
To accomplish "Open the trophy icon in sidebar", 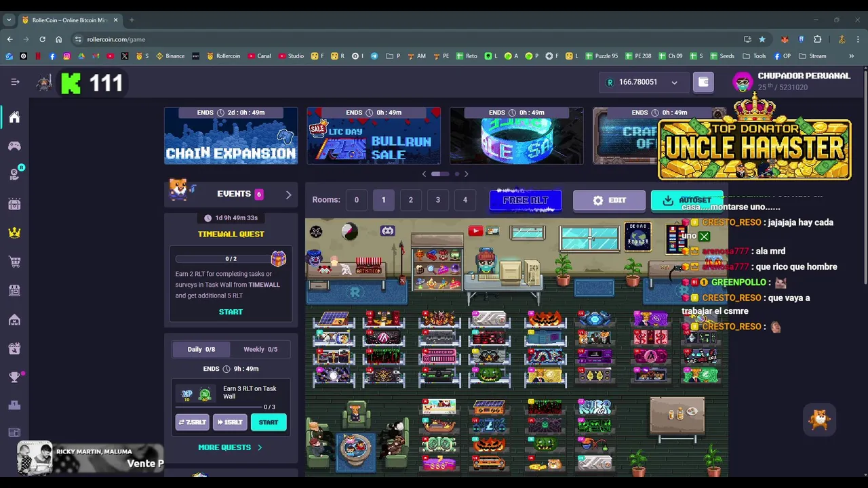I will 14,378.
